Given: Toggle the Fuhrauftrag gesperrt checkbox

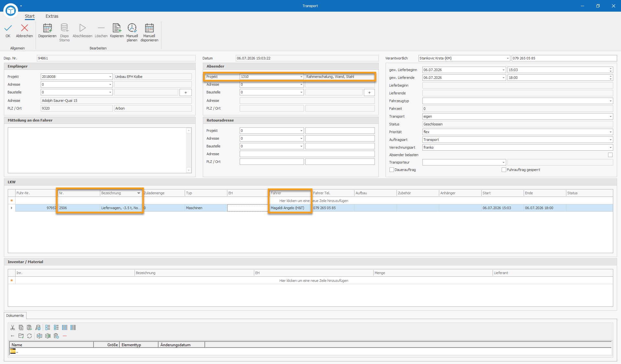Looking at the screenshot, I should pyautogui.click(x=504, y=170).
